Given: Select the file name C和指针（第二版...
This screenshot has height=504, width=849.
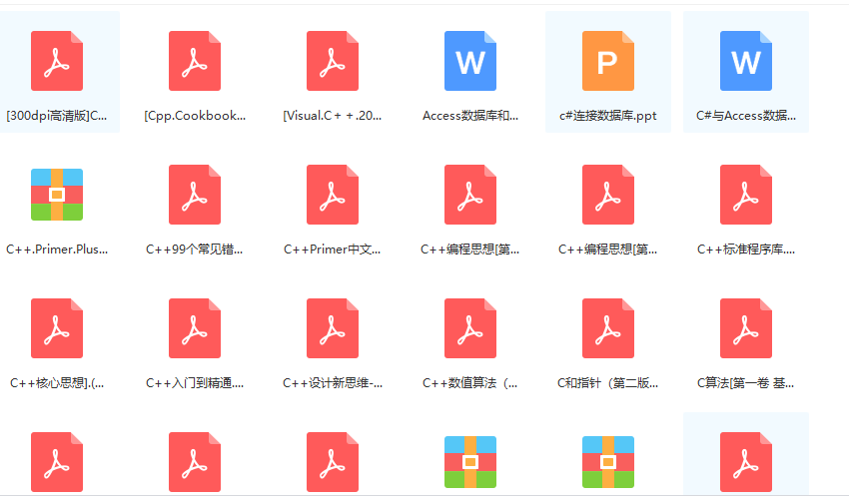Looking at the screenshot, I should click(x=608, y=383).
